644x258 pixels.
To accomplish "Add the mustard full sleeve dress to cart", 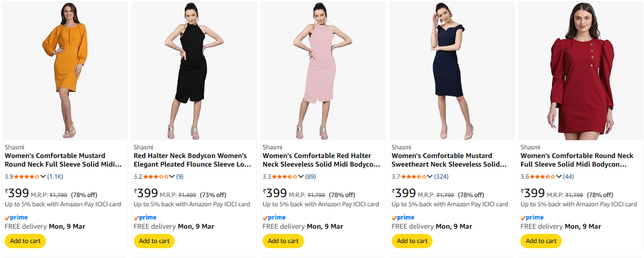I will pyautogui.click(x=25, y=241).
